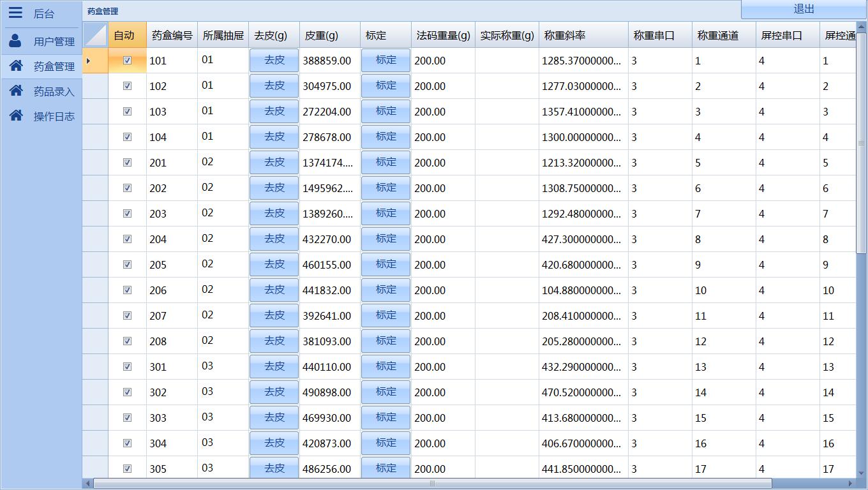Click the 称重斜率 column header
The width and height of the screenshot is (868, 490).
tap(583, 36)
